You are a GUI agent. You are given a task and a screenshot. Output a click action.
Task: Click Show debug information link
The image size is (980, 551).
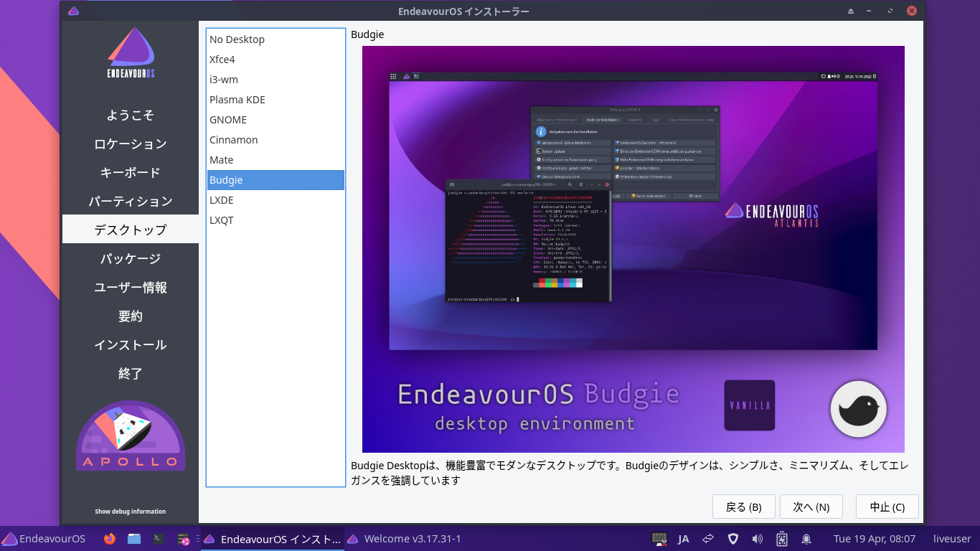[x=131, y=512]
